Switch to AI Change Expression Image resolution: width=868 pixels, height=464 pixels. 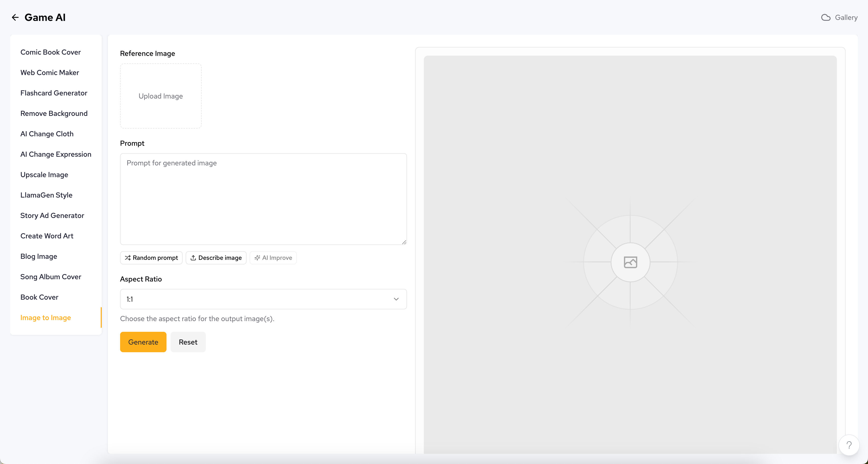tap(56, 154)
